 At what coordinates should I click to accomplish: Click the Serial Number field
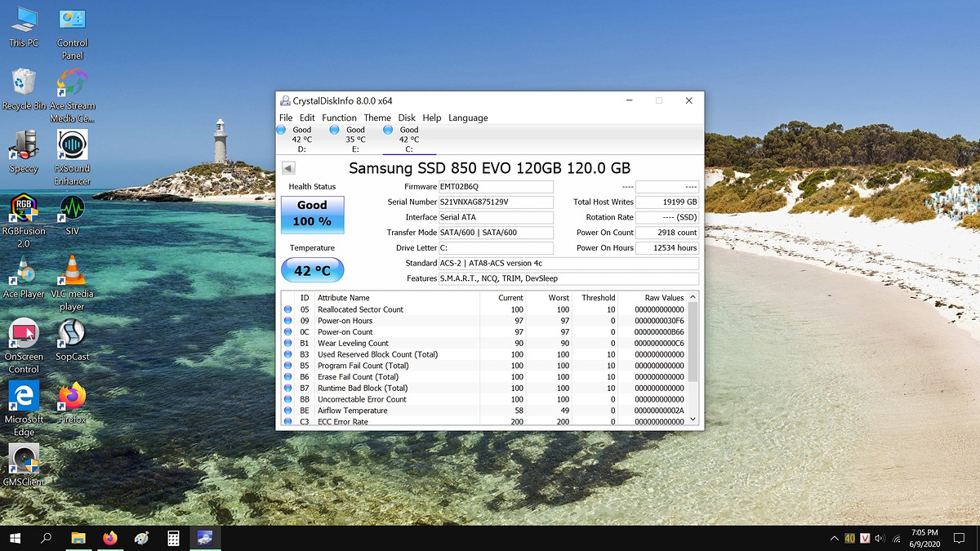pos(496,202)
